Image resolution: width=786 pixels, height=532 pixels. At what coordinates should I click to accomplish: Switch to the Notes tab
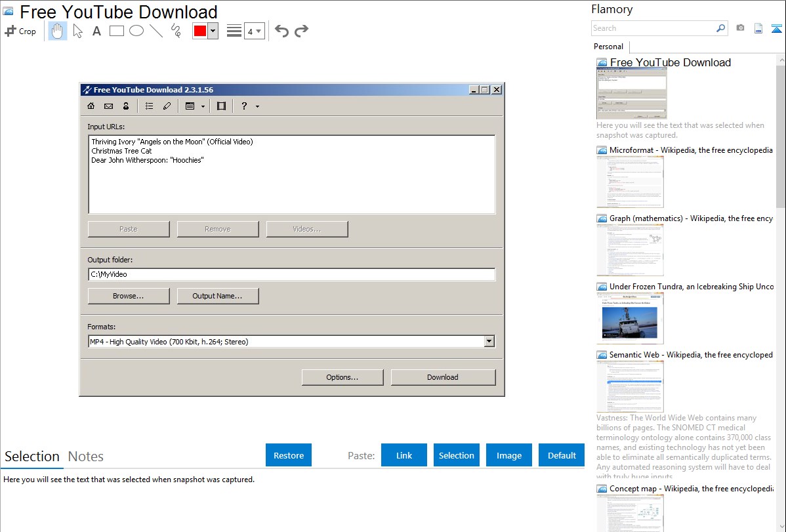pos(86,457)
